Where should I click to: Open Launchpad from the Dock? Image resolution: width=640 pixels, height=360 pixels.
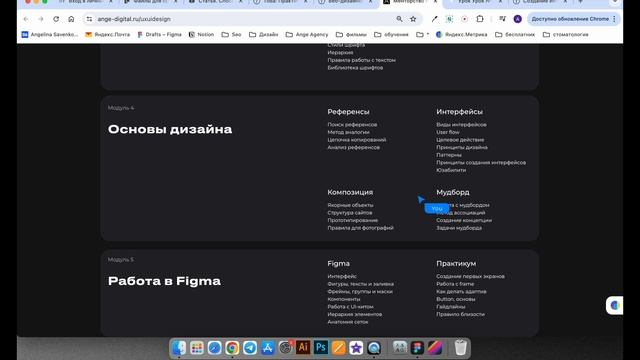(x=197, y=348)
